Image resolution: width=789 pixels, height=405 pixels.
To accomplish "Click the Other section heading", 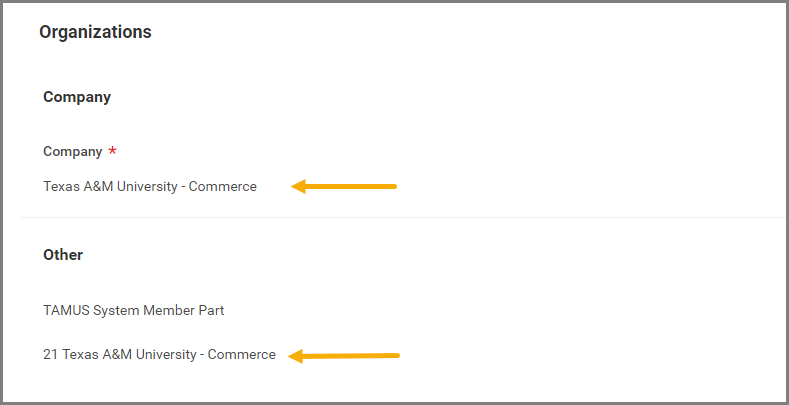I will click(63, 255).
